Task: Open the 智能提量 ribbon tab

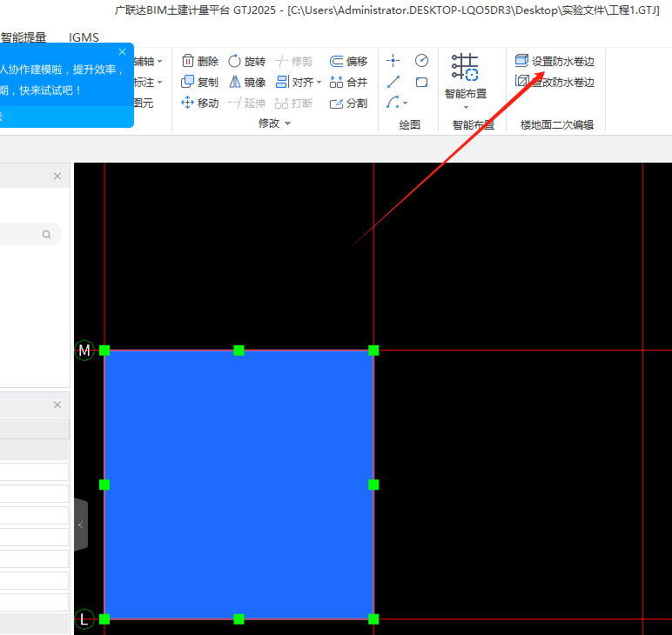Action: [24, 37]
